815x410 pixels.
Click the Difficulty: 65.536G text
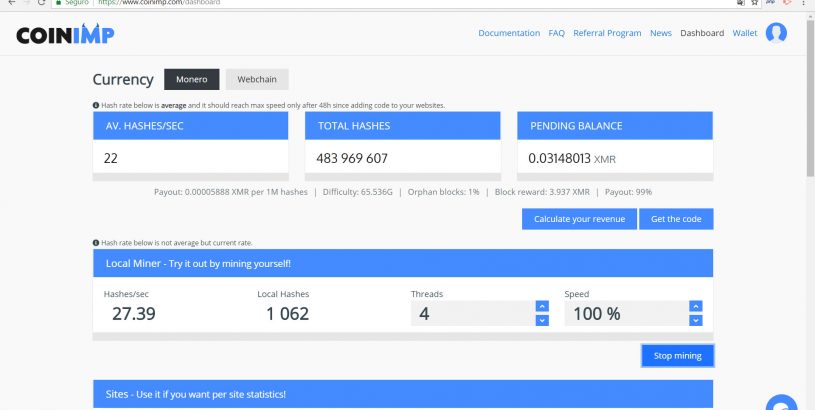[358, 192]
